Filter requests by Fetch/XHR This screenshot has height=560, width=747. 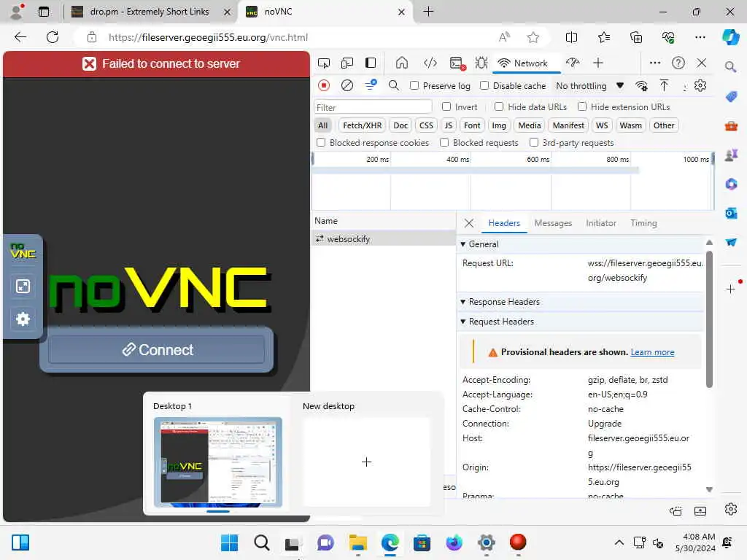(362, 125)
